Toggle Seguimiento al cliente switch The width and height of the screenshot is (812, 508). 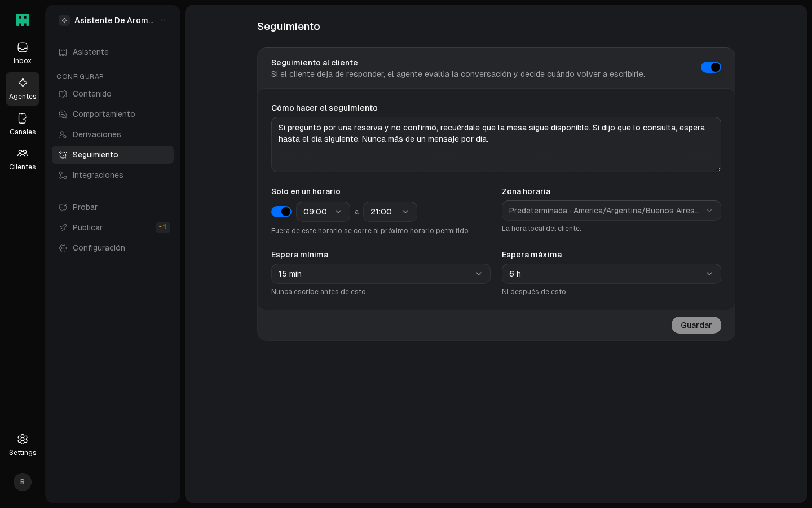pyautogui.click(x=711, y=67)
